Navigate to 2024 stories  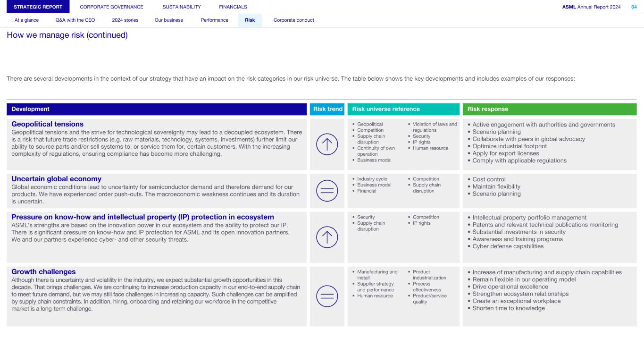[x=125, y=20]
